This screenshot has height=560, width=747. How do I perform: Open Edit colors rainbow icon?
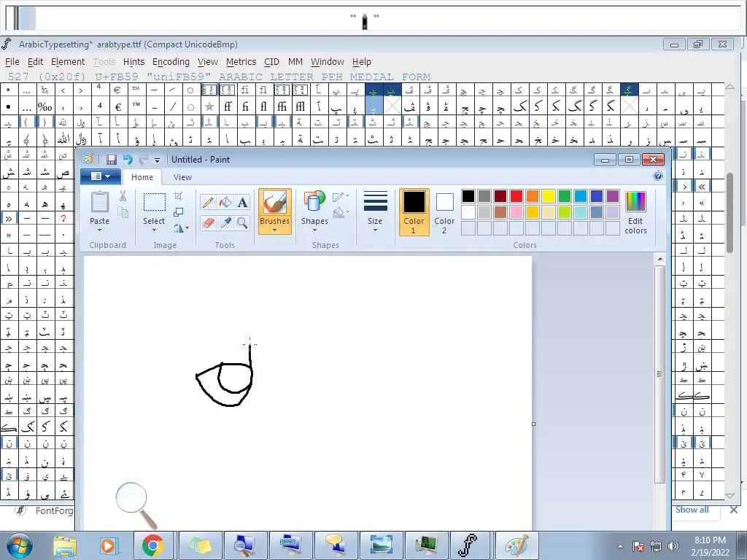coord(635,202)
